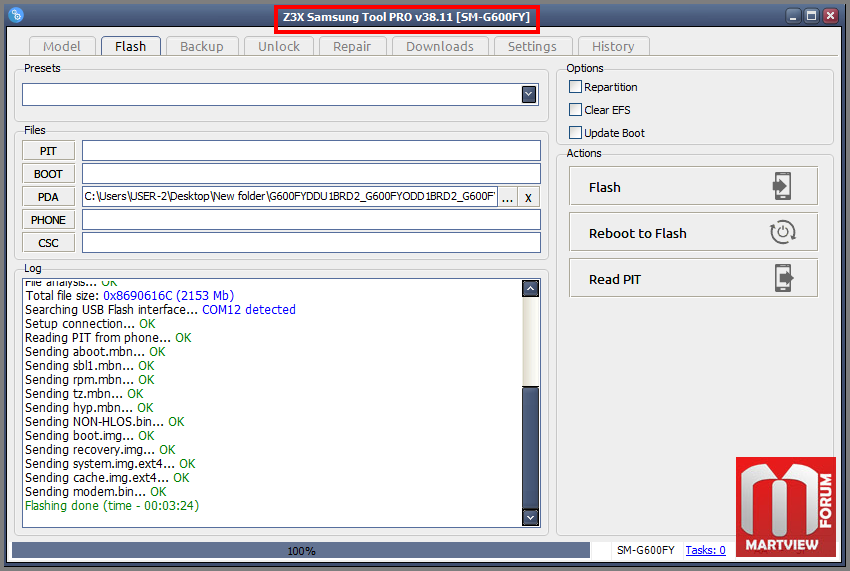
Task: Click the "Sending NON-HLOS.bin" log line
Action: coord(105,422)
